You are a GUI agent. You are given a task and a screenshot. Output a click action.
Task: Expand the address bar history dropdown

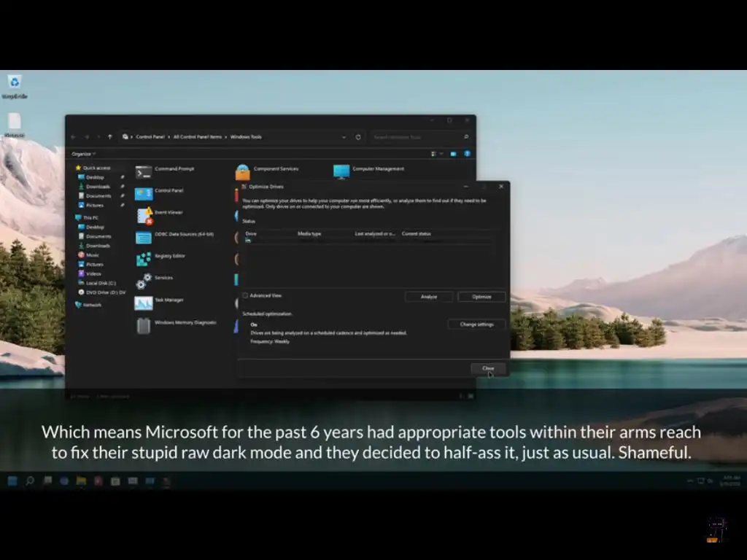(x=344, y=137)
